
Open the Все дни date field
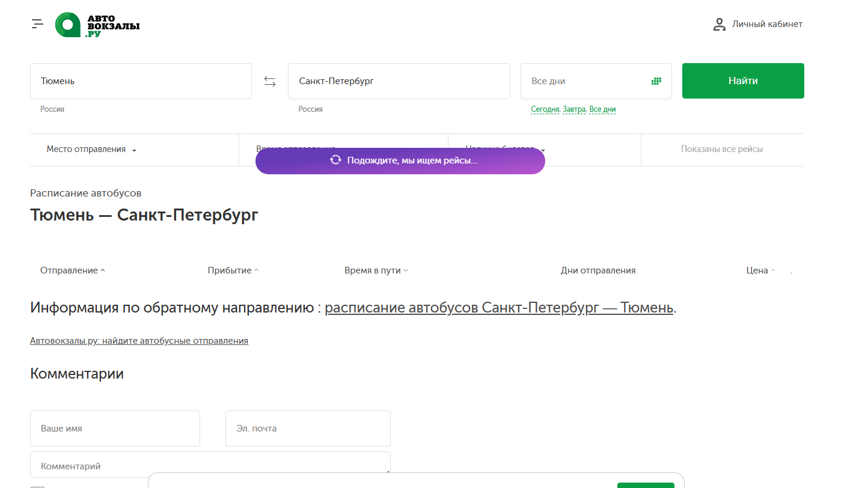click(x=596, y=81)
